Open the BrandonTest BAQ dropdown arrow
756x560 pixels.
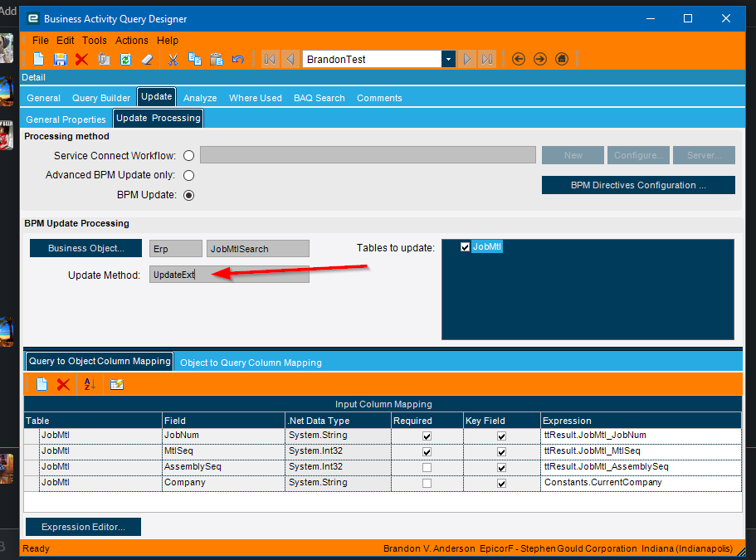pos(448,59)
